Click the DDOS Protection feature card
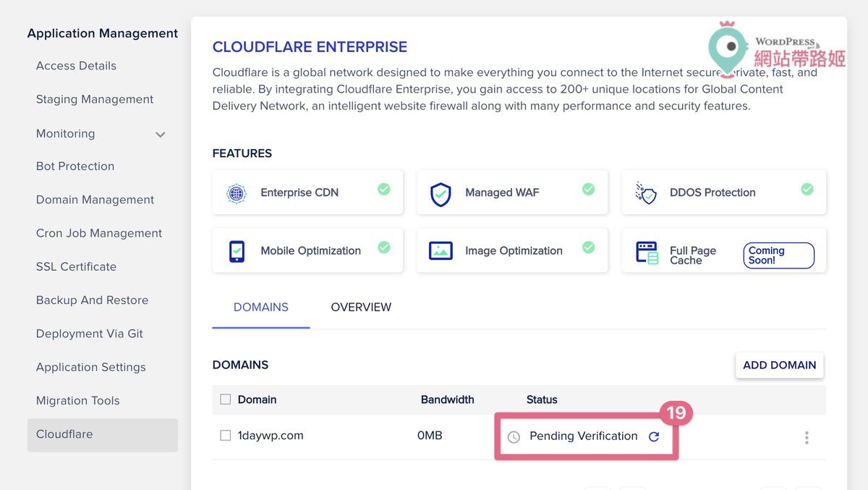 pyautogui.click(x=723, y=193)
